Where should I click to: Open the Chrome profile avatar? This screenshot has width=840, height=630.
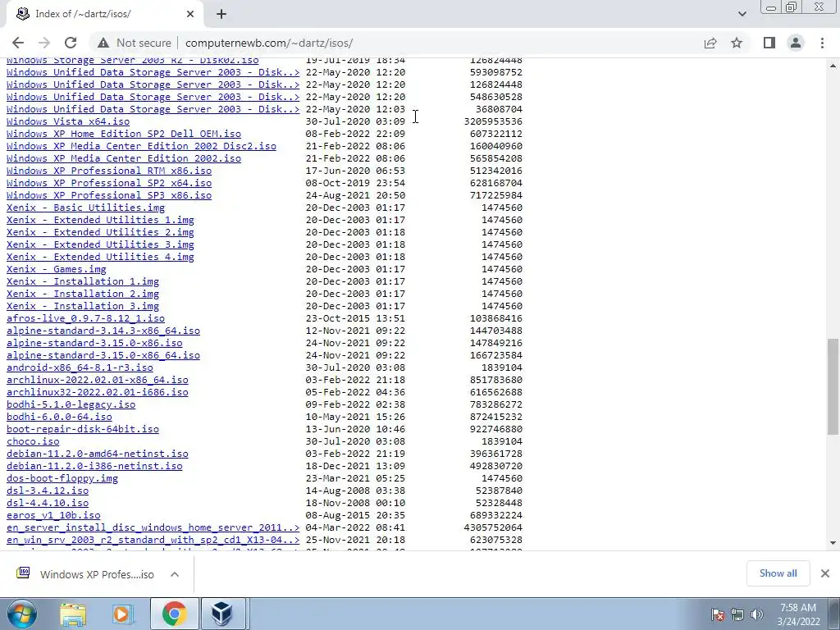(x=796, y=43)
